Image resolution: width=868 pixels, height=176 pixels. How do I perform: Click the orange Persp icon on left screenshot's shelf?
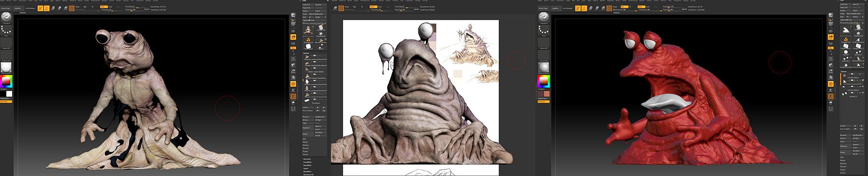pos(293,37)
